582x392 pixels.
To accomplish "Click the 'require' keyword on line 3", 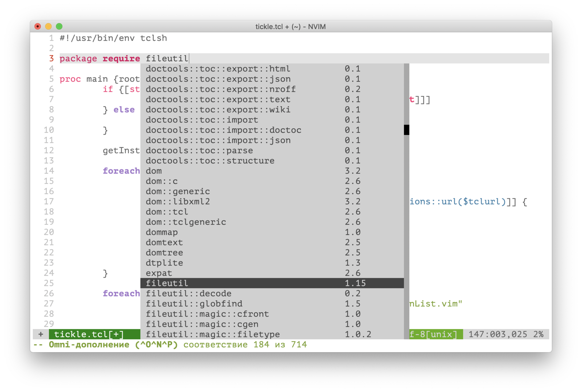I will coord(121,59).
